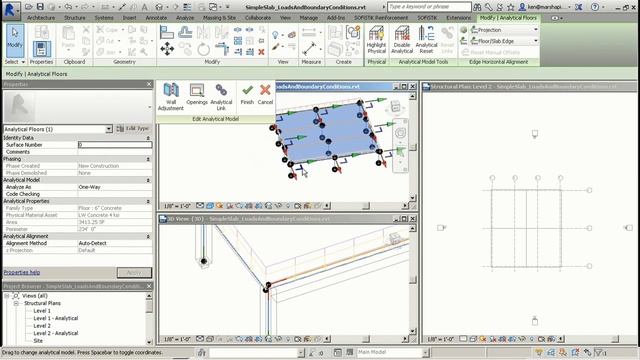The width and height of the screenshot is (640, 360).
Task: Click the Undo arrow in quick access toolbar
Action: (68, 7)
